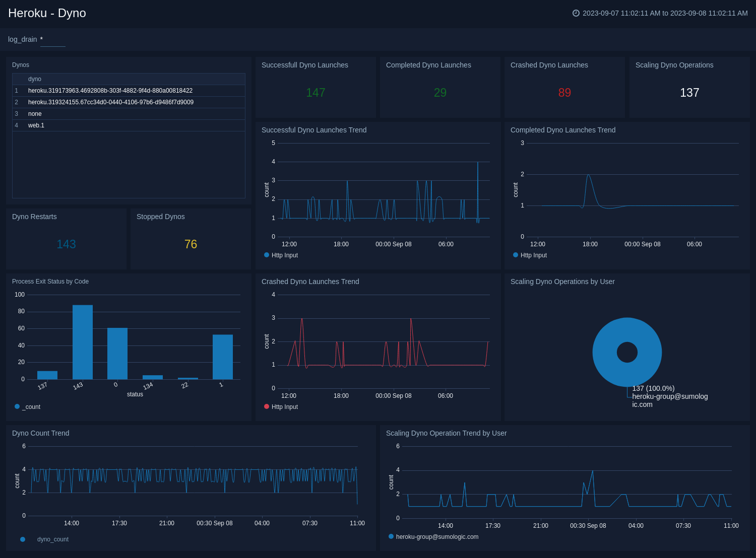Click the dyno_count legend marker under Dyno Count Trend

click(x=23, y=539)
